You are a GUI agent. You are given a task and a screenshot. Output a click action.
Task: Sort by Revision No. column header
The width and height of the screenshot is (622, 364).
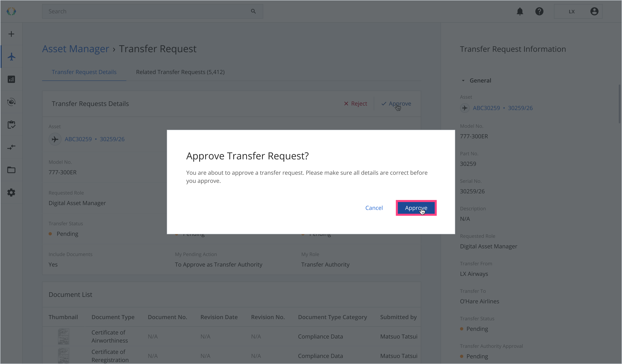268,317
